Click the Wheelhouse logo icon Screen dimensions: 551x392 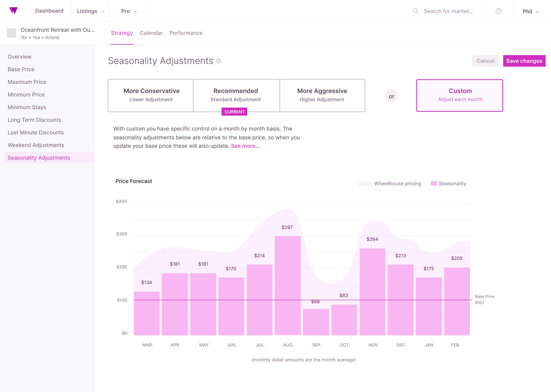pyautogui.click(x=14, y=11)
